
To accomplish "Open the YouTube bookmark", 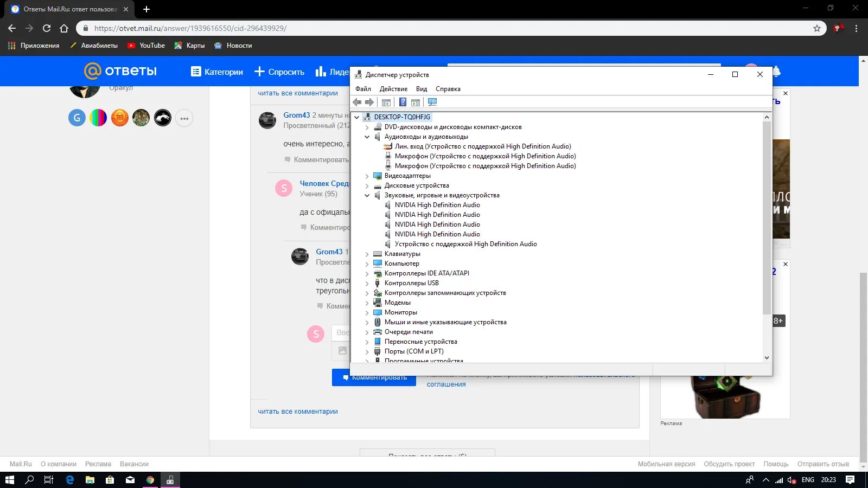I will pyautogui.click(x=146, y=46).
